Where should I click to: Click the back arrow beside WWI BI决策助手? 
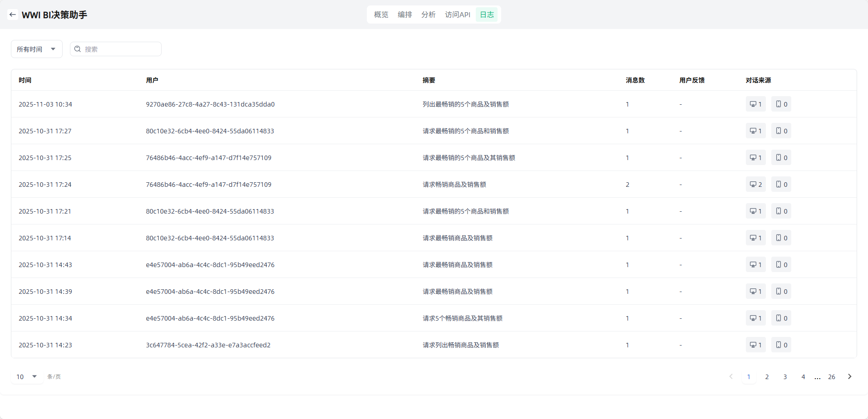(x=13, y=15)
